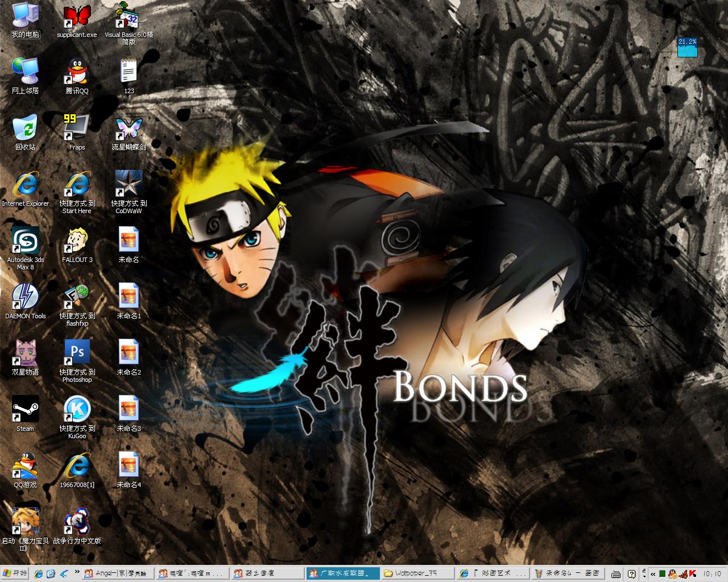Open the 19667008[1] web shortcut

point(77,470)
